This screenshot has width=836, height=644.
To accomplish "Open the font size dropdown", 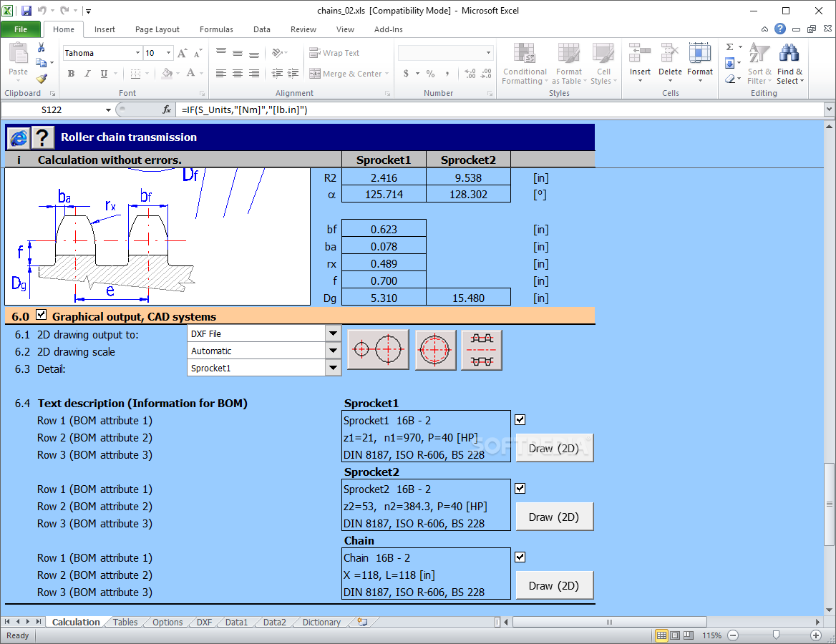I will click(x=168, y=53).
